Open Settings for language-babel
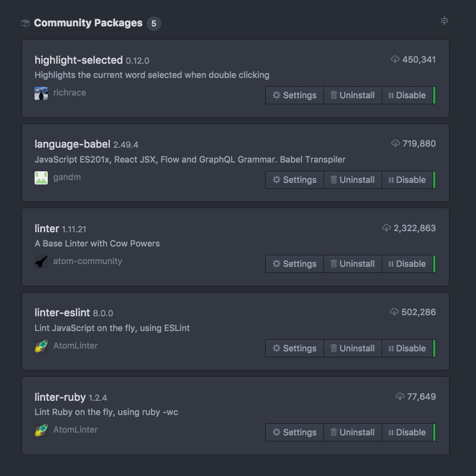 (294, 180)
